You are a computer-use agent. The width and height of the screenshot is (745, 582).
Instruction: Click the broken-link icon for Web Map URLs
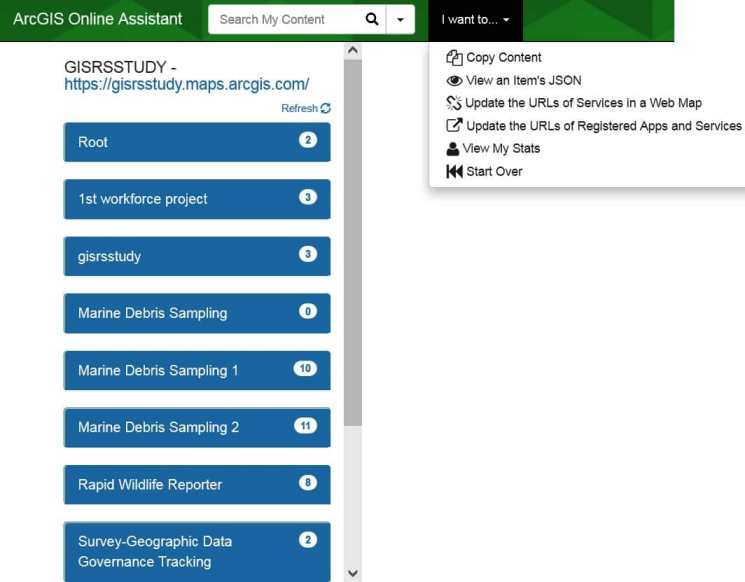[454, 103]
